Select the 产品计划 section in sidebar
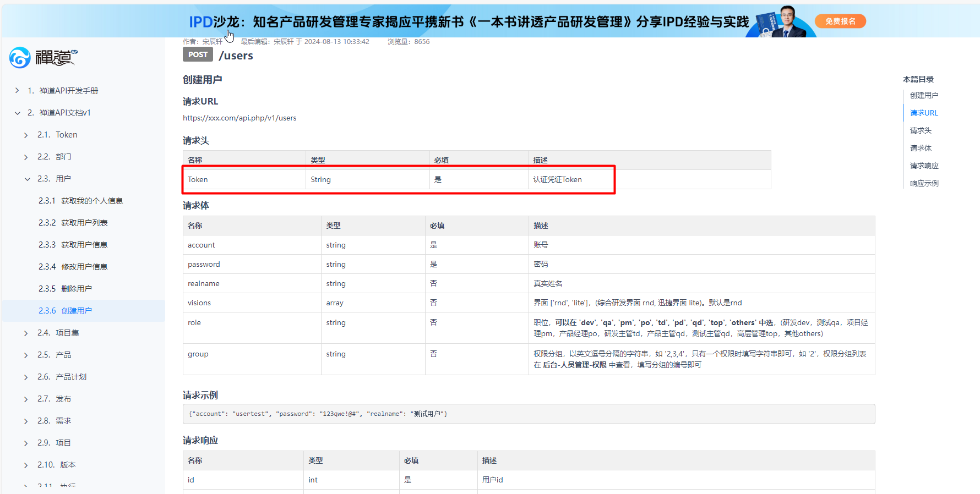Screen dimensions: 980x494 coord(71,377)
